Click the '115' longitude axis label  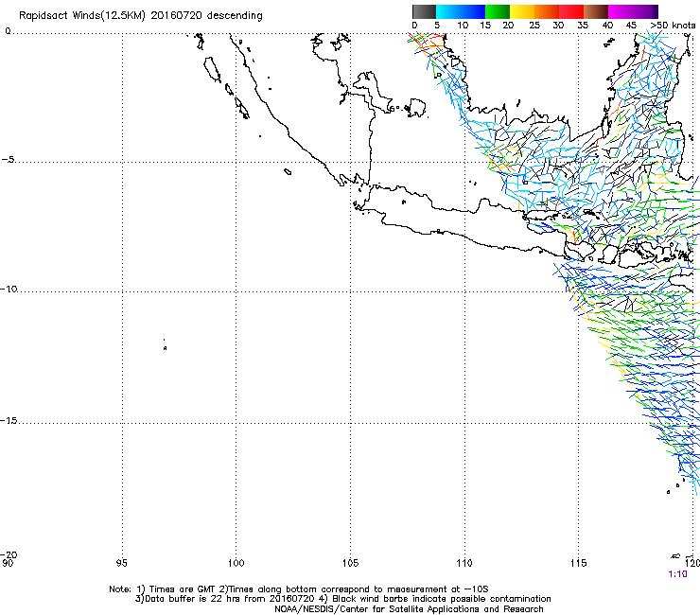tap(579, 563)
